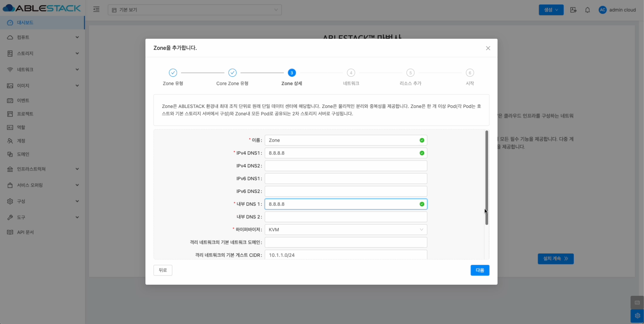The height and width of the screenshot is (324, 644).
Task: Open the 생성 create dropdown button
Action: coord(551,10)
